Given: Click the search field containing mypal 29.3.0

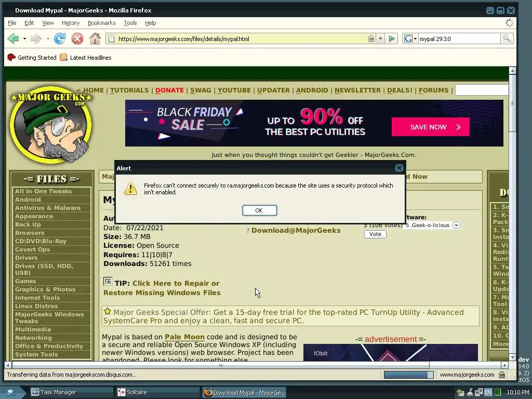Looking at the screenshot, I should [459, 38].
